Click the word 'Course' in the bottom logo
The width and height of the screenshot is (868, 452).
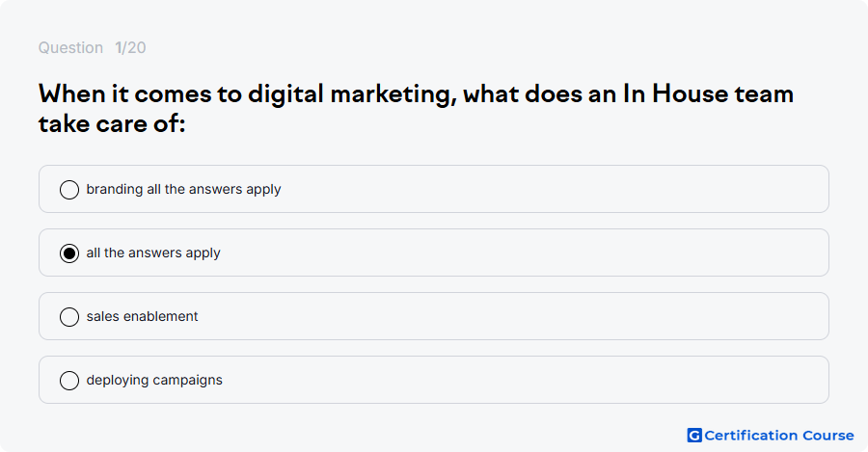click(x=828, y=436)
